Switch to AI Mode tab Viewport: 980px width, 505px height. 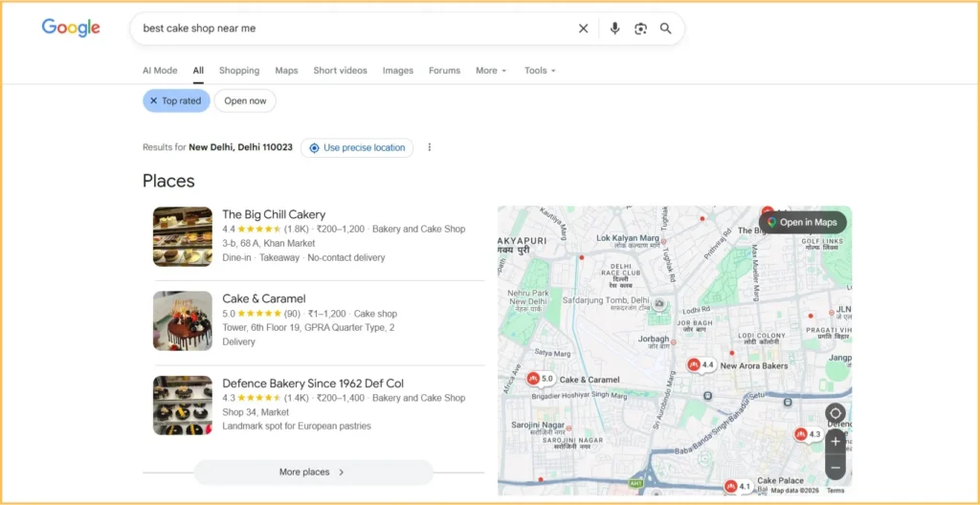pos(160,71)
